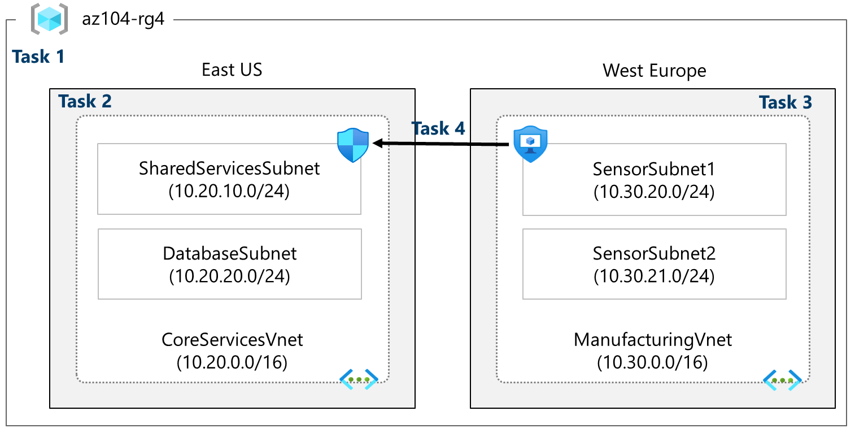Click the West Europe region heading
The image size is (868, 428).
click(x=654, y=71)
